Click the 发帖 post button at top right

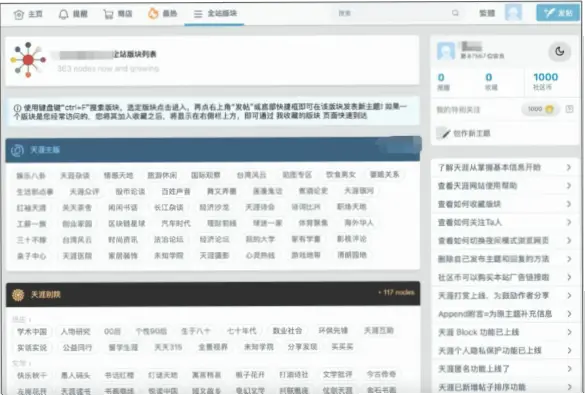558,13
